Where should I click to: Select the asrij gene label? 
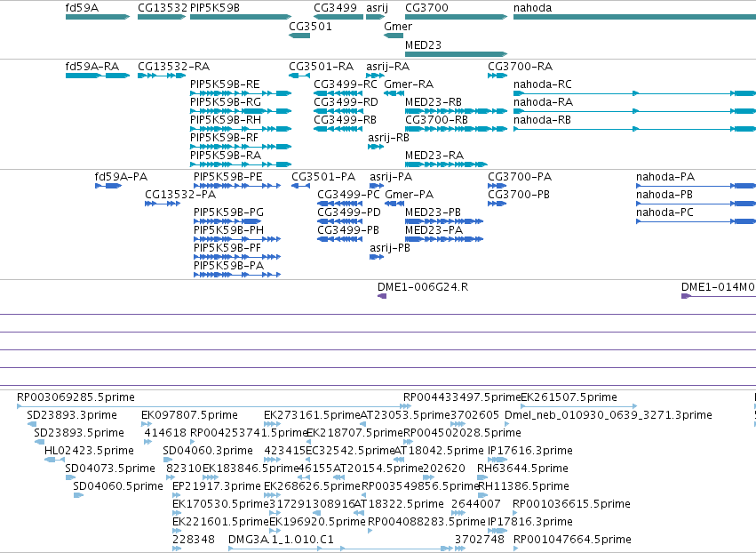click(x=377, y=8)
